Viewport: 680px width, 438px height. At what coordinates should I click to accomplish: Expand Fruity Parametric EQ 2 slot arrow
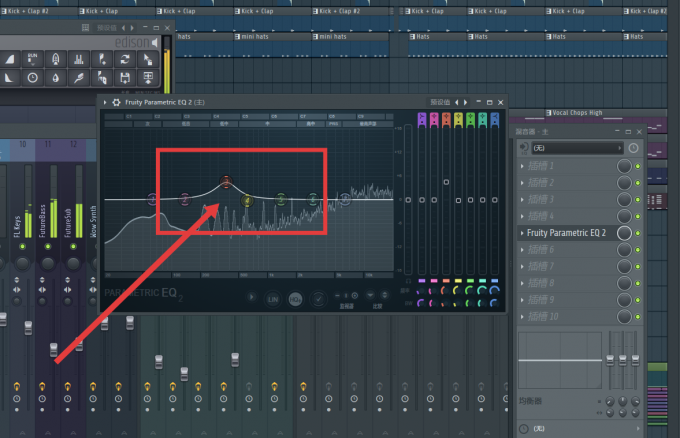click(x=522, y=233)
